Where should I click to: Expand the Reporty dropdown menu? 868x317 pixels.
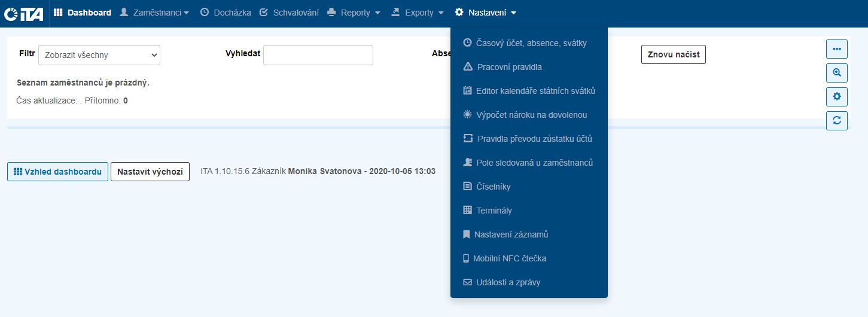[354, 13]
